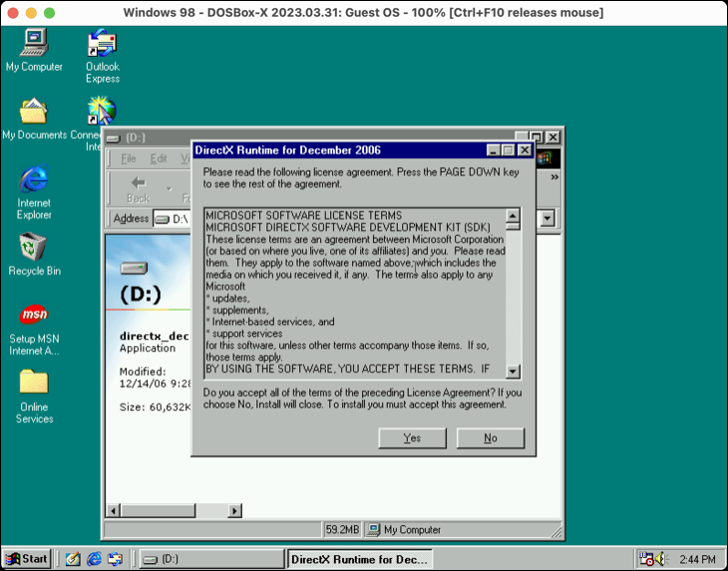Image resolution: width=728 pixels, height=571 pixels.
Task: Click horizontal scrollbar thumb in D: window
Action: coord(158,510)
